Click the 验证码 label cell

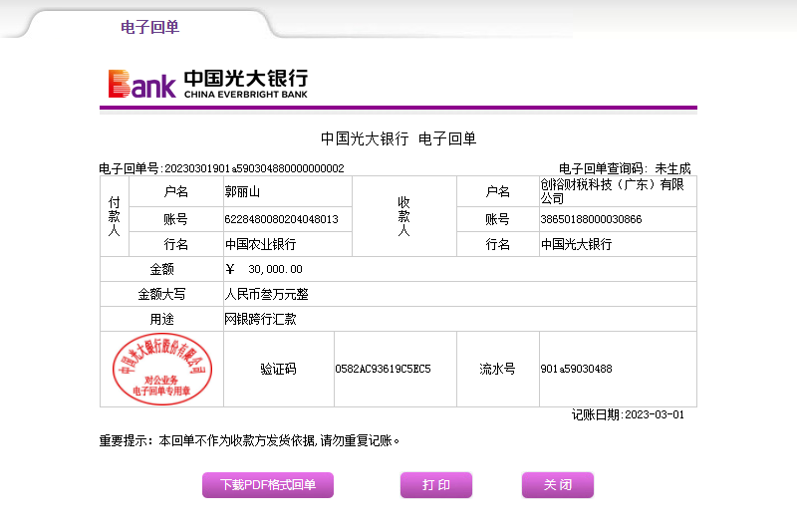(x=279, y=369)
